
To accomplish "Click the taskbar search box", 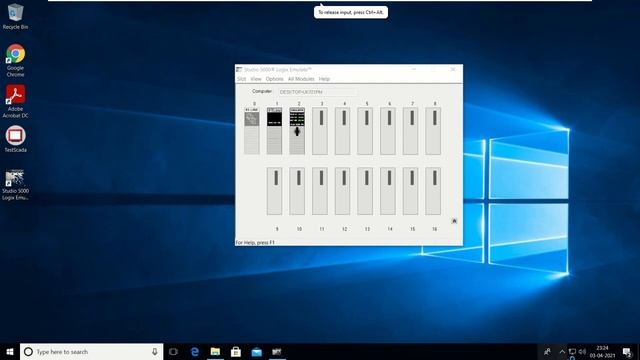I will [91, 351].
